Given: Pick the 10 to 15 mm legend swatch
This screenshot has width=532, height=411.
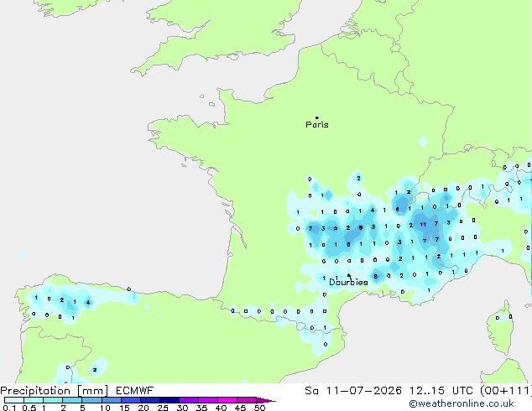Looking at the screenshot, I should 111,400.
